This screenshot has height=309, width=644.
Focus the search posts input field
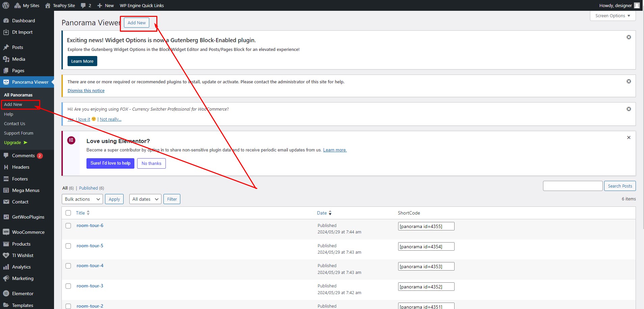pyautogui.click(x=573, y=186)
